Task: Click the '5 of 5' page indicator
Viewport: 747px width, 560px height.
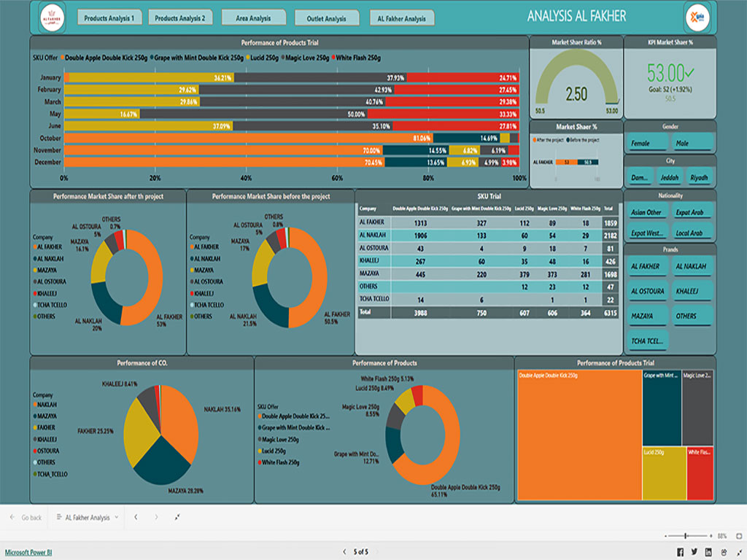Action: (x=360, y=552)
